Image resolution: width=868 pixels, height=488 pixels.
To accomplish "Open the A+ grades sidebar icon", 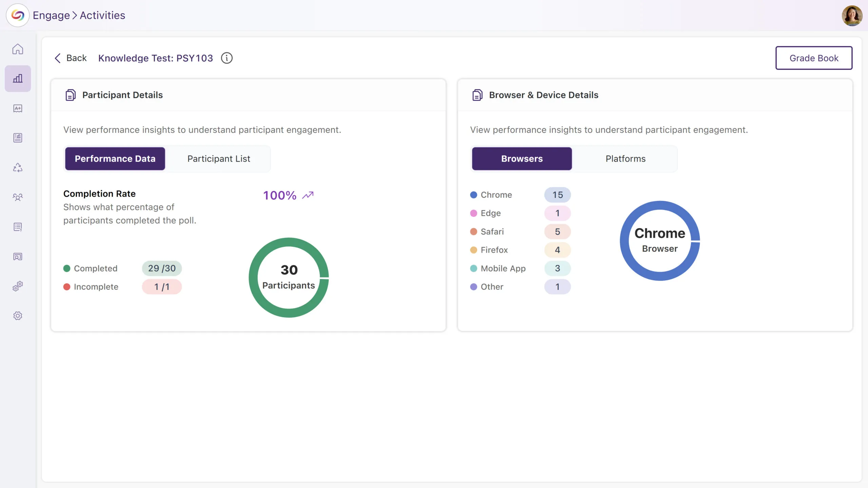I will [x=18, y=108].
